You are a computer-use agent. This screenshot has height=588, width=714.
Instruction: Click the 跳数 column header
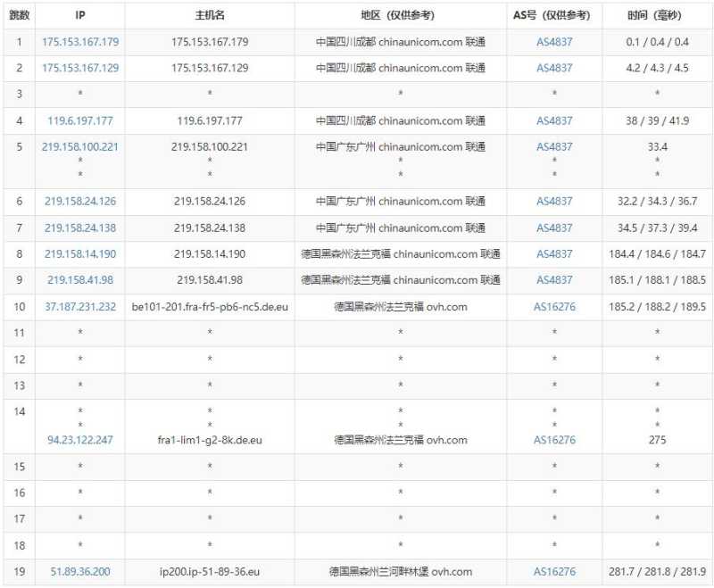[19, 15]
